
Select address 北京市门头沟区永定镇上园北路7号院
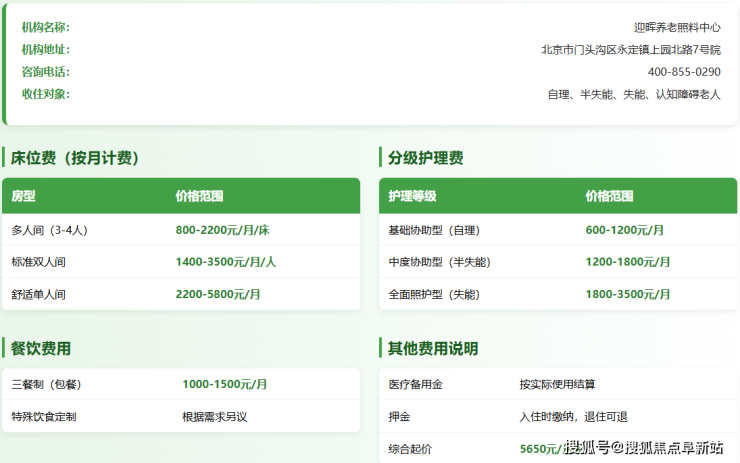631,50
